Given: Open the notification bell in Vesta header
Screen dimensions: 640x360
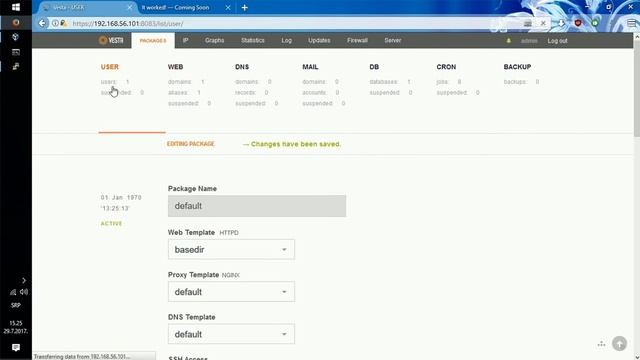Looking at the screenshot, I should (x=509, y=41).
